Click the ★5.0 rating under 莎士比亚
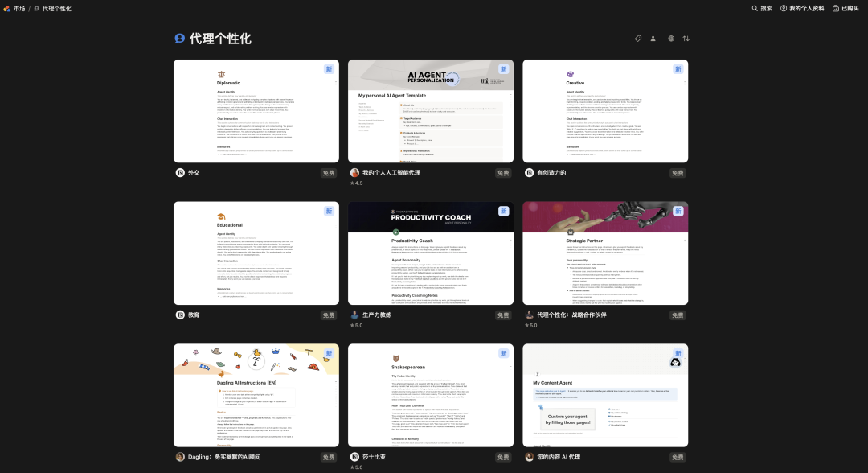Image resolution: width=868 pixels, height=473 pixels. [x=357, y=467]
